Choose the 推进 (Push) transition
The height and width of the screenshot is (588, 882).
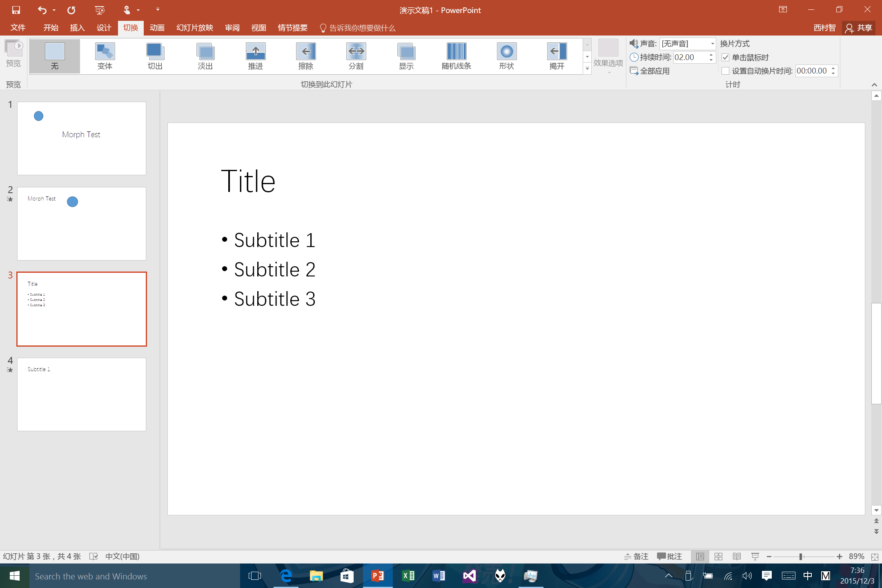click(255, 56)
